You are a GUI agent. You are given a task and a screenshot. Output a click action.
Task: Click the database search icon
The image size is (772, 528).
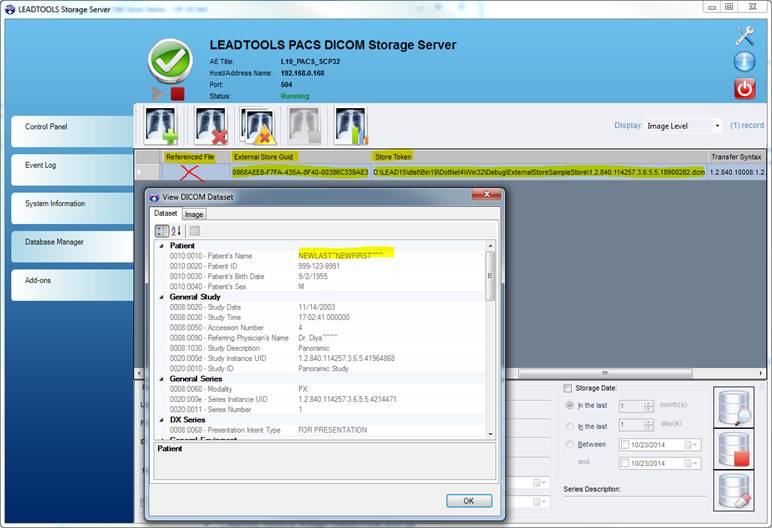coord(734,407)
